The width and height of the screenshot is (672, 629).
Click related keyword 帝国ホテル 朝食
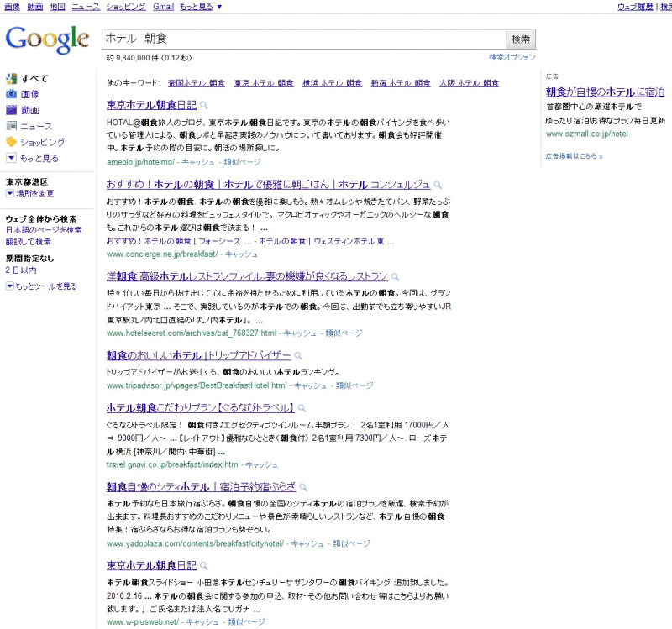197,83
